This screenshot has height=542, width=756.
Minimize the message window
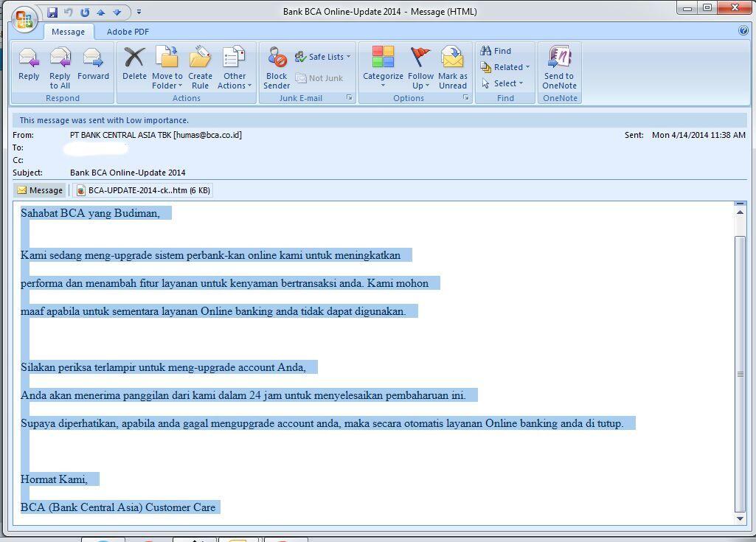[x=688, y=7]
